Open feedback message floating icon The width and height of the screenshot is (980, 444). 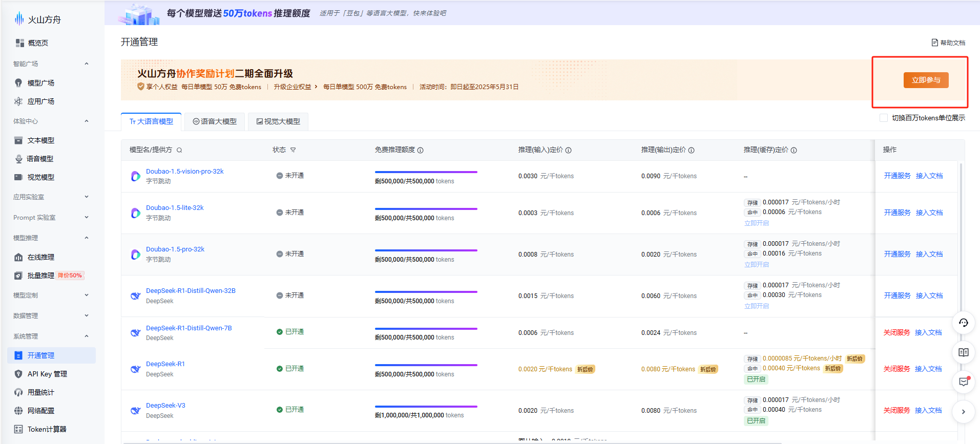964,382
